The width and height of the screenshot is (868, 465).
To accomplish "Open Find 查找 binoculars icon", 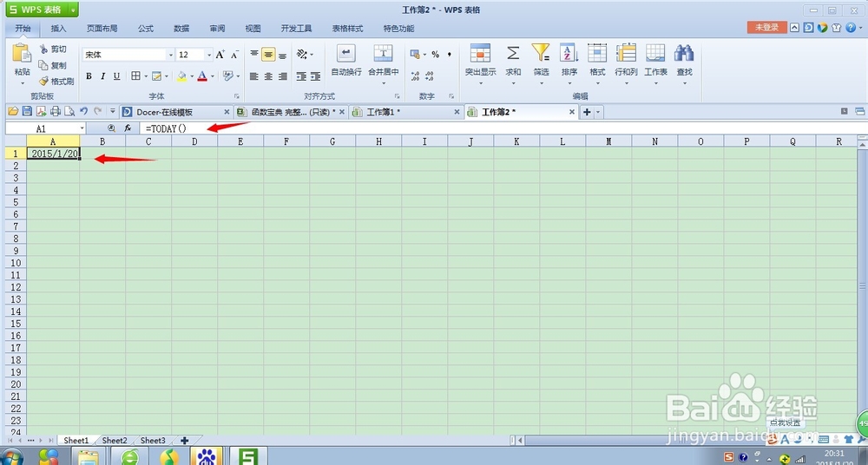I will click(684, 54).
